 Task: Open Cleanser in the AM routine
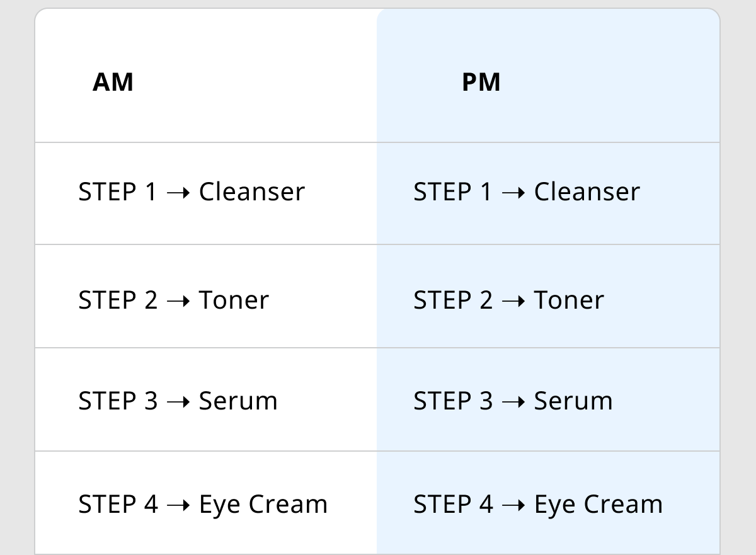pos(252,192)
